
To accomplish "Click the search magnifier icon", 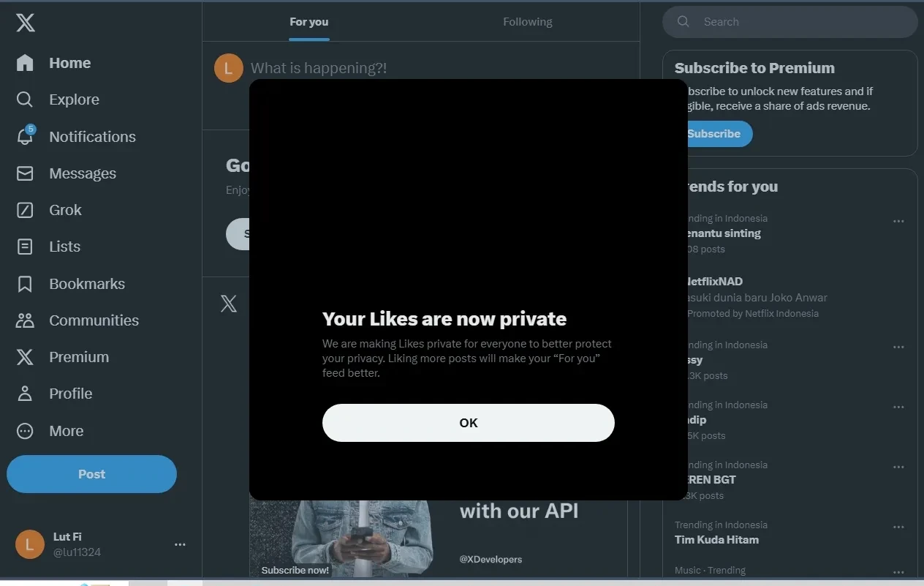I will [x=683, y=22].
